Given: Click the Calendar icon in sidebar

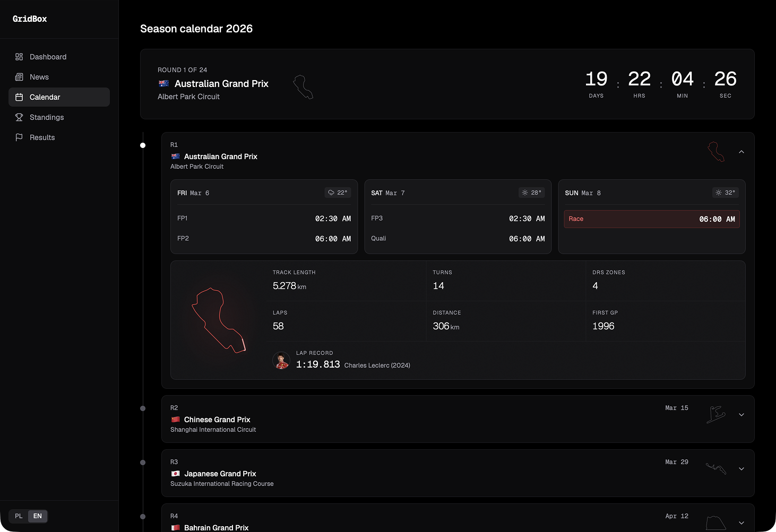Looking at the screenshot, I should click(x=19, y=97).
